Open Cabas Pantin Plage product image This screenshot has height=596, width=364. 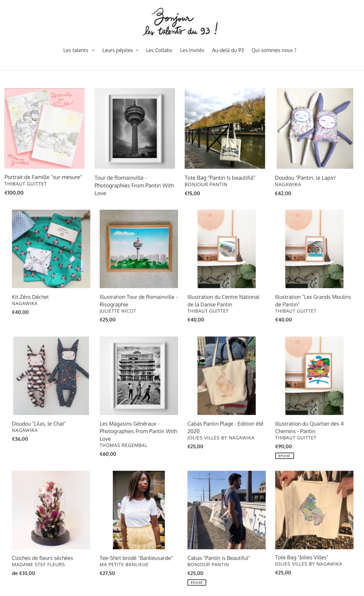(x=226, y=376)
